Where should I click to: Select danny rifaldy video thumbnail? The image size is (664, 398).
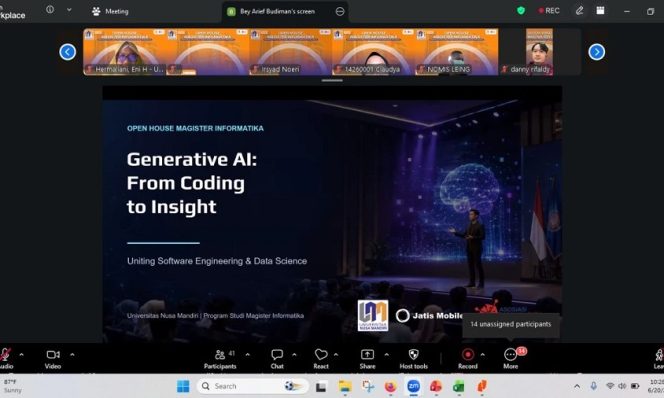click(540, 52)
